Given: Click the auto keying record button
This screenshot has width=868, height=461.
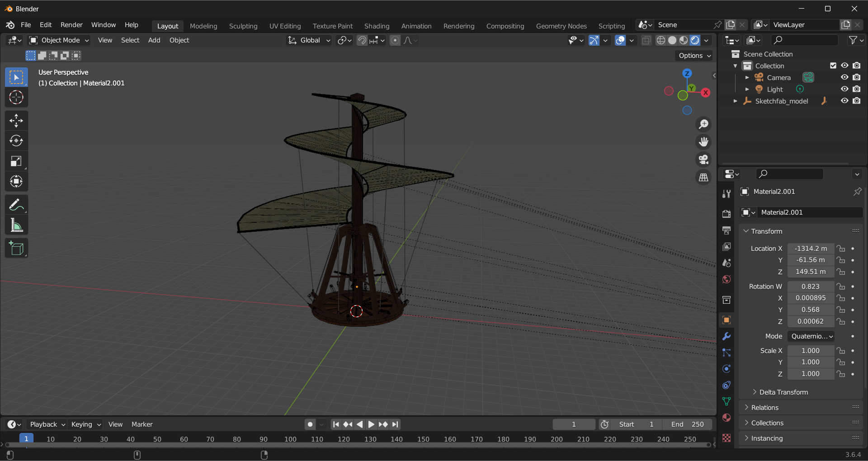Looking at the screenshot, I should tap(310, 424).
